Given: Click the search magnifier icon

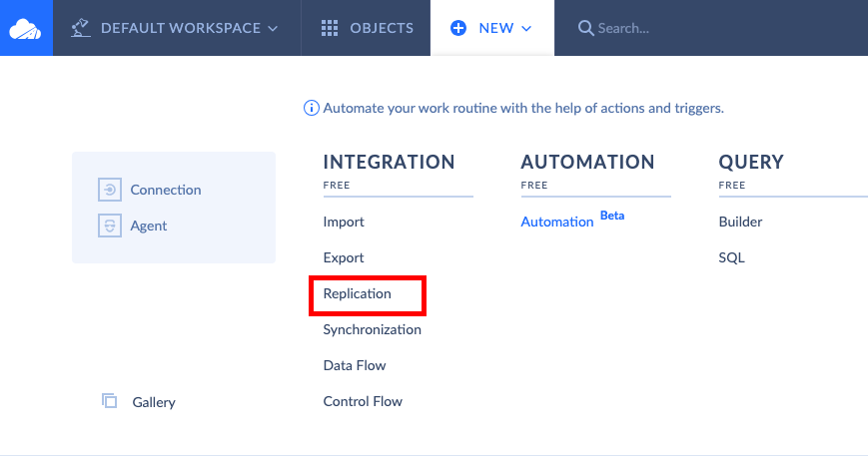Looking at the screenshot, I should click(x=585, y=28).
